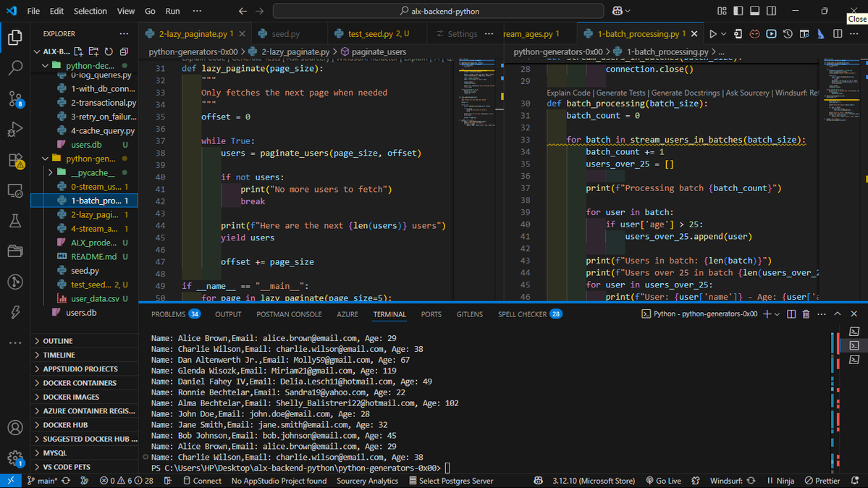Open the Explorer view in activity bar
Image resolution: width=868 pixels, height=488 pixels.
pos(15,38)
